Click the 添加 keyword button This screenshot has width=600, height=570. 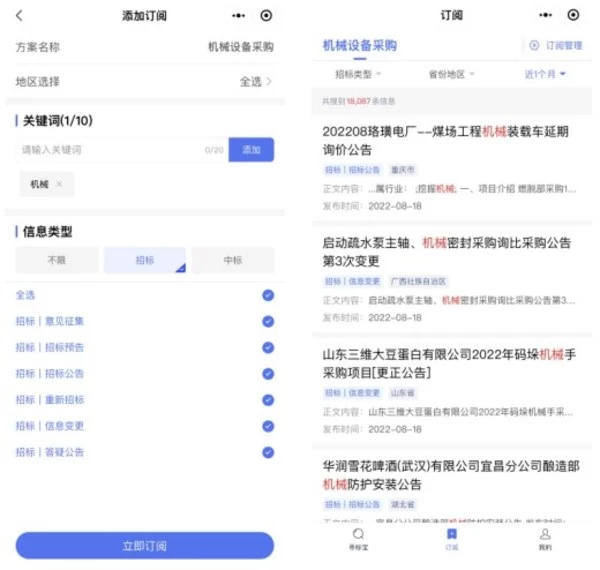(x=251, y=150)
